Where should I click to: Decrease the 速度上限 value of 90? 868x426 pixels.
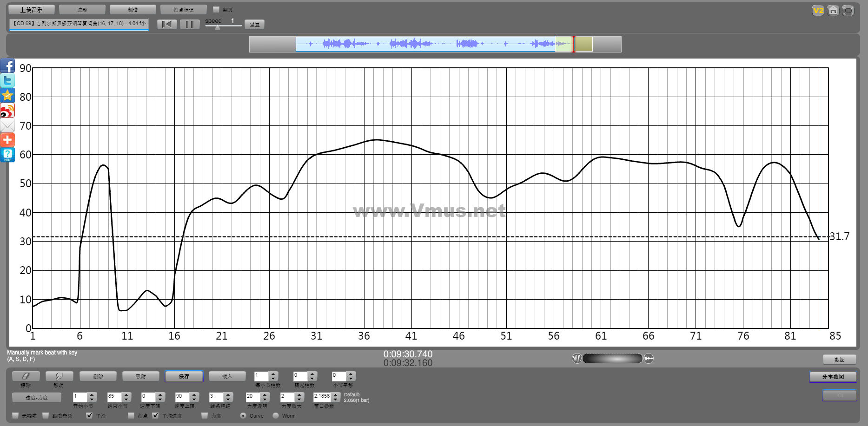tap(194, 400)
